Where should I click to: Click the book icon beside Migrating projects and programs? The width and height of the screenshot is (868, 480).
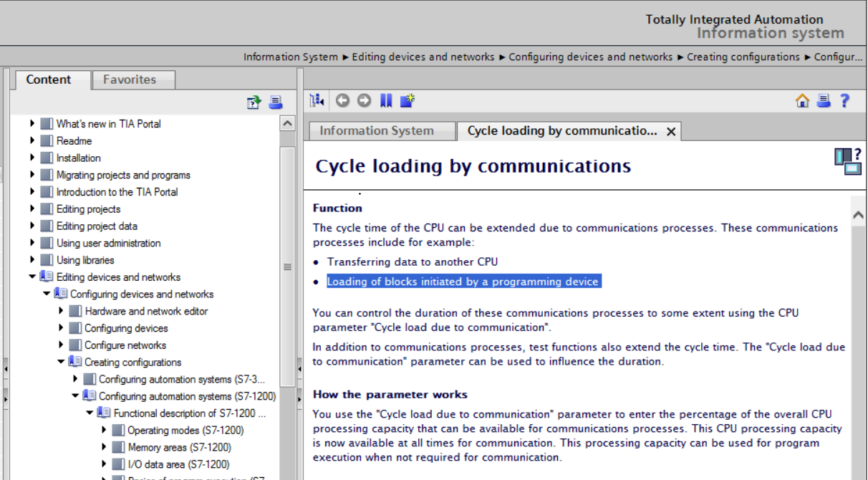coord(47,175)
